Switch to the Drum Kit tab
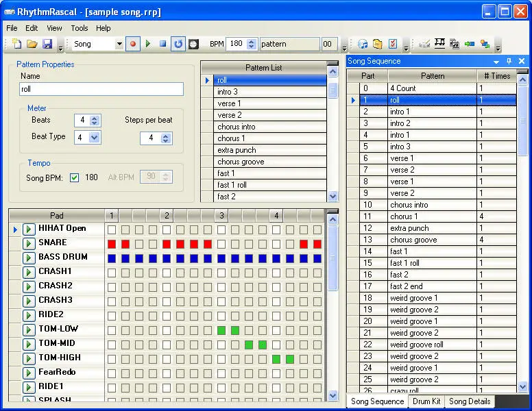Screen dimensions: 532x411 coord(426,401)
